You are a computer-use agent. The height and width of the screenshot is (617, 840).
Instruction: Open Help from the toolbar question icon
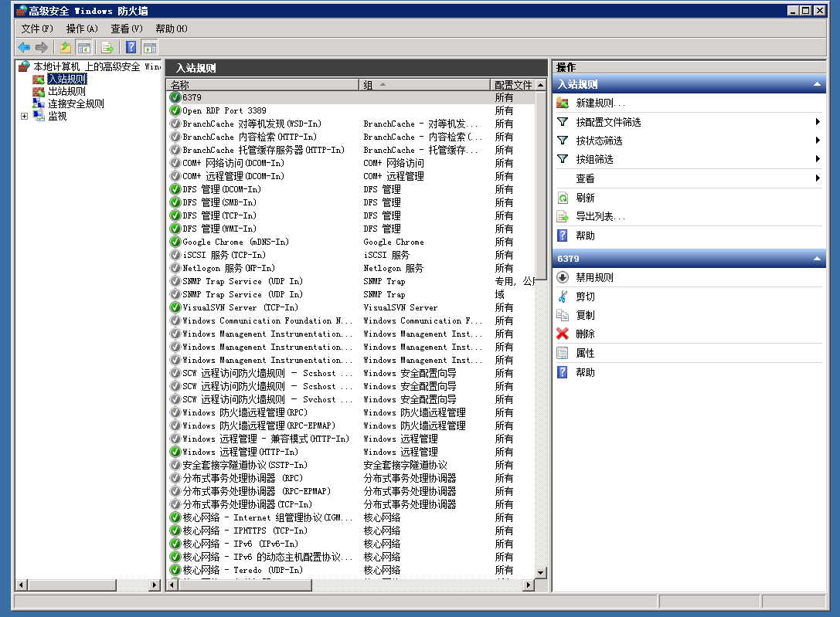click(x=131, y=48)
